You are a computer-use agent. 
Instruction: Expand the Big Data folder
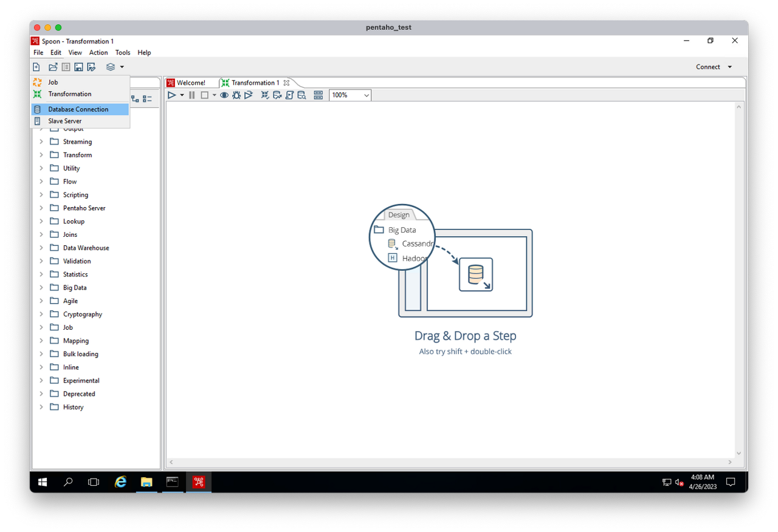coord(41,287)
